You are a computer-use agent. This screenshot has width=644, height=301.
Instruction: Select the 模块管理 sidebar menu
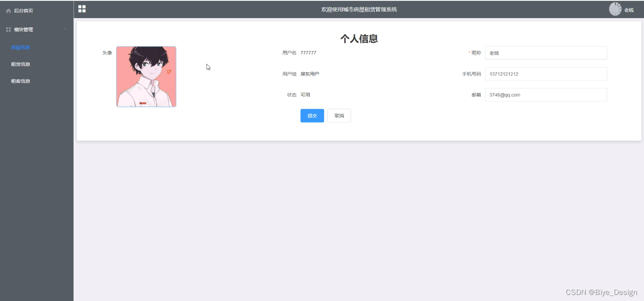click(x=37, y=29)
